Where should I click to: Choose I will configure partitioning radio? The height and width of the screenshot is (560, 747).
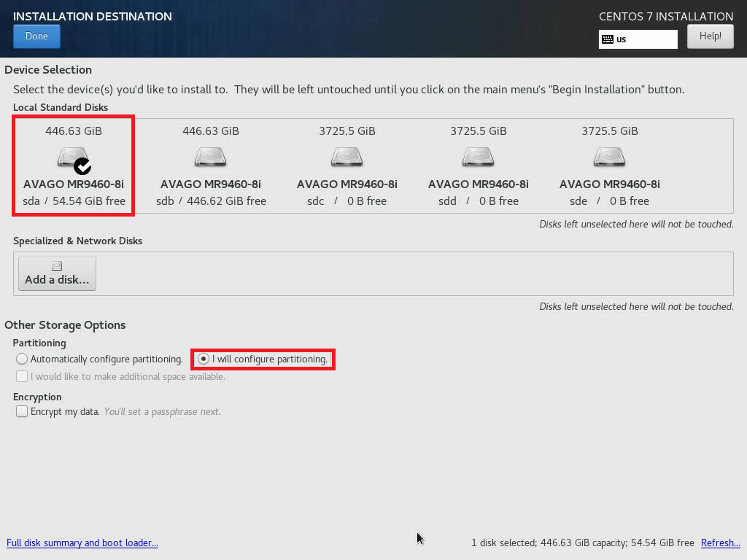204,359
